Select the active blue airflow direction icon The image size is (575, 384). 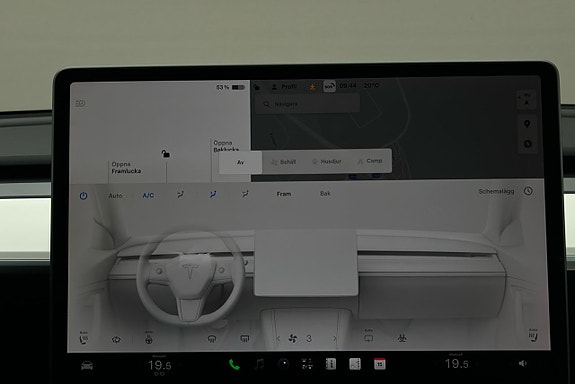[213, 194]
